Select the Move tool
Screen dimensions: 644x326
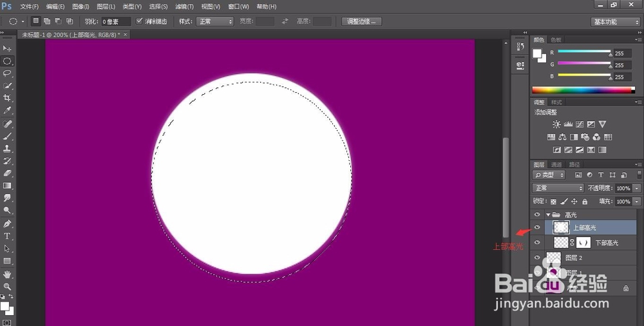7,48
